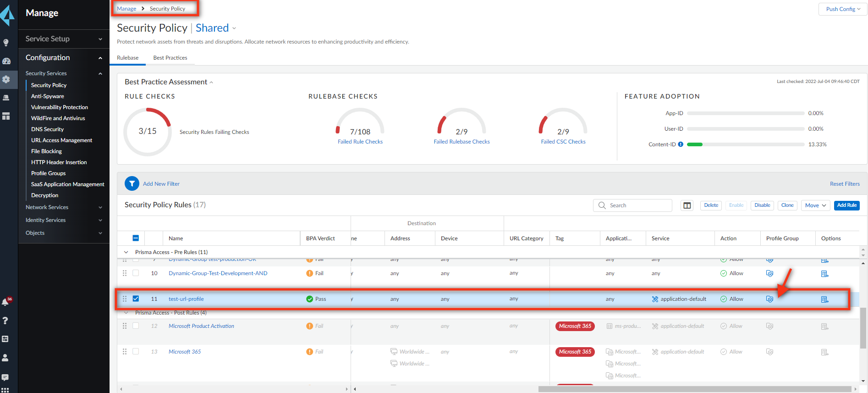The width and height of the screenshot is (868, 393).
Task: Expand the Network Services section
Action: click(x=63, y=207)
